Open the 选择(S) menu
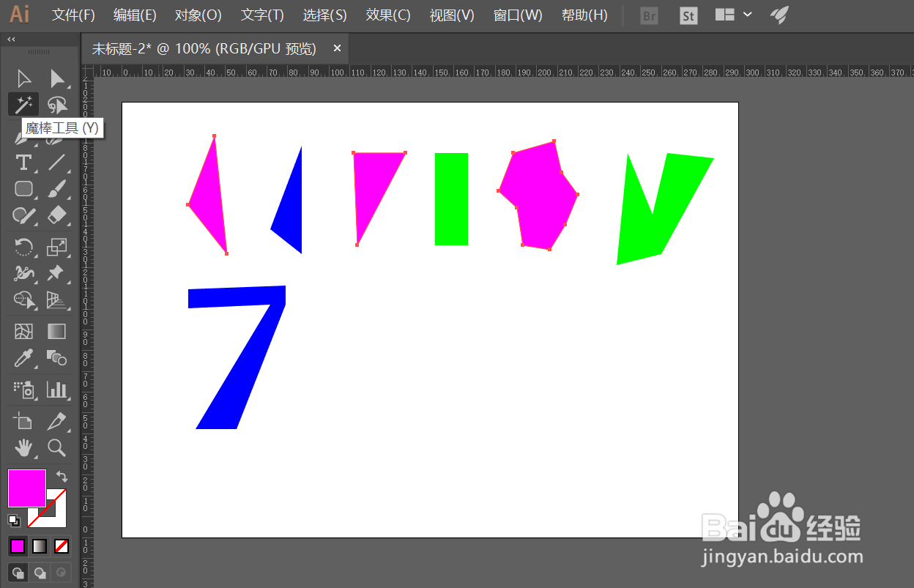This screenshot has width=914, height=588. [324, 15]
